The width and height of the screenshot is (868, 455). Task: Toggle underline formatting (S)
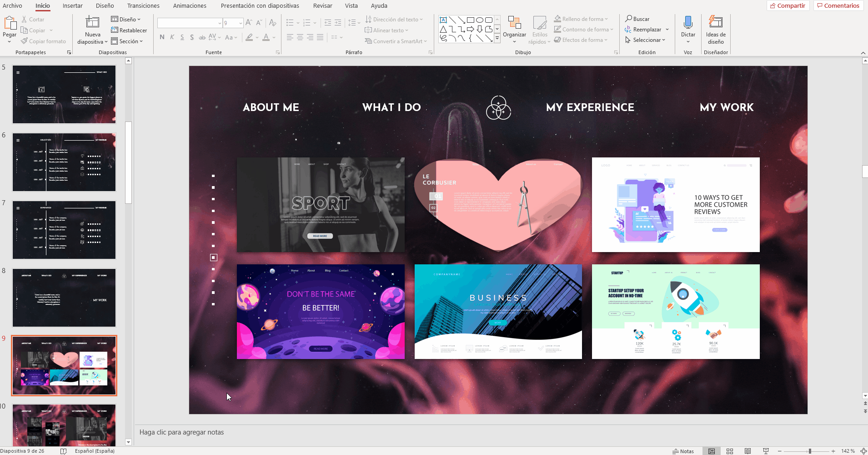click(182, 37)
